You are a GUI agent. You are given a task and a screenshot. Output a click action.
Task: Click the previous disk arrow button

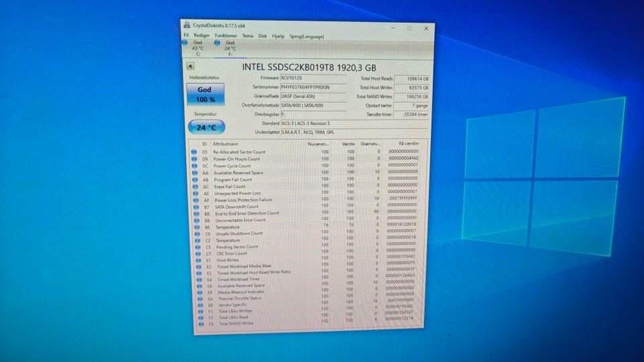coord(190,66)
